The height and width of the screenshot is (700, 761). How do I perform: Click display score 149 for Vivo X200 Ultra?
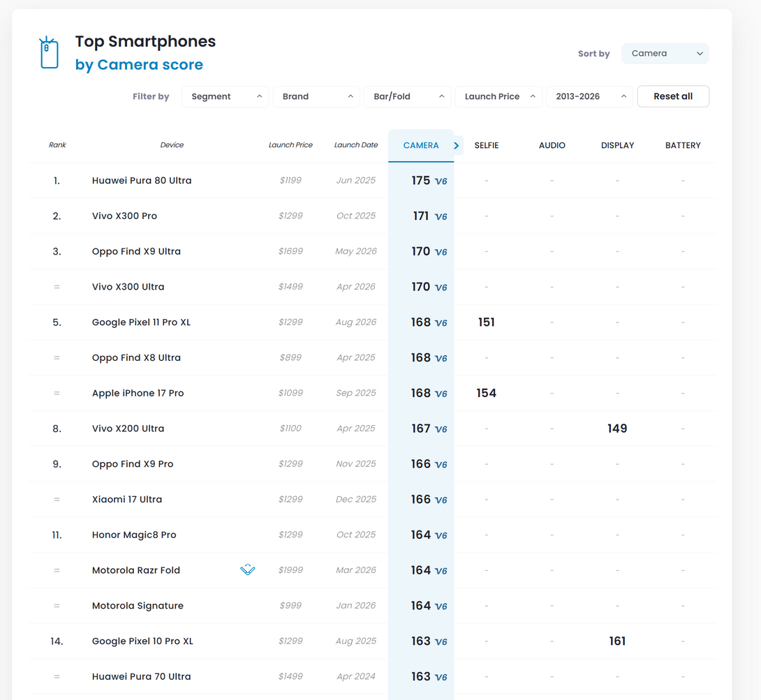pos(617,429)
